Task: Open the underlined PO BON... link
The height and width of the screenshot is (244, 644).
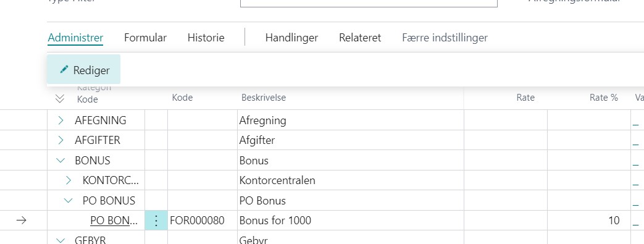Action: pos(114,221)
